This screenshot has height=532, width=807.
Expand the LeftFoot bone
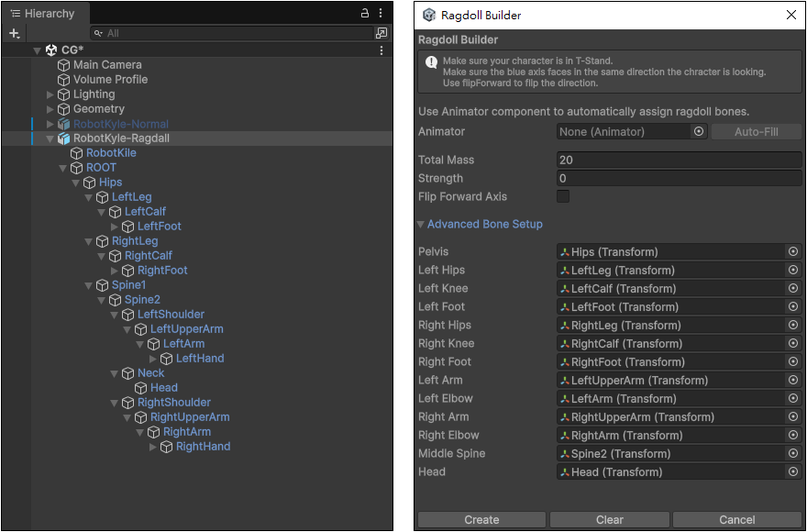click(x=115, y=227)
